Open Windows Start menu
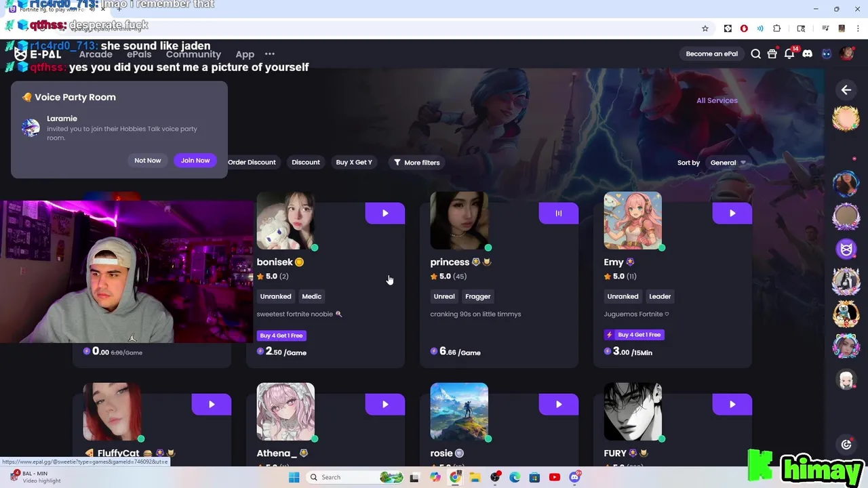The width and height of the screenshot is (868, 488). coord(294,477)
